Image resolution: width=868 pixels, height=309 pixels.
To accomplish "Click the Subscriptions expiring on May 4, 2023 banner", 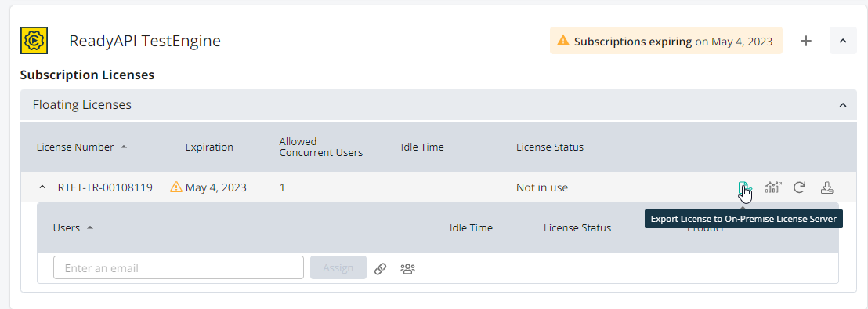I will [x=666, y=41].
